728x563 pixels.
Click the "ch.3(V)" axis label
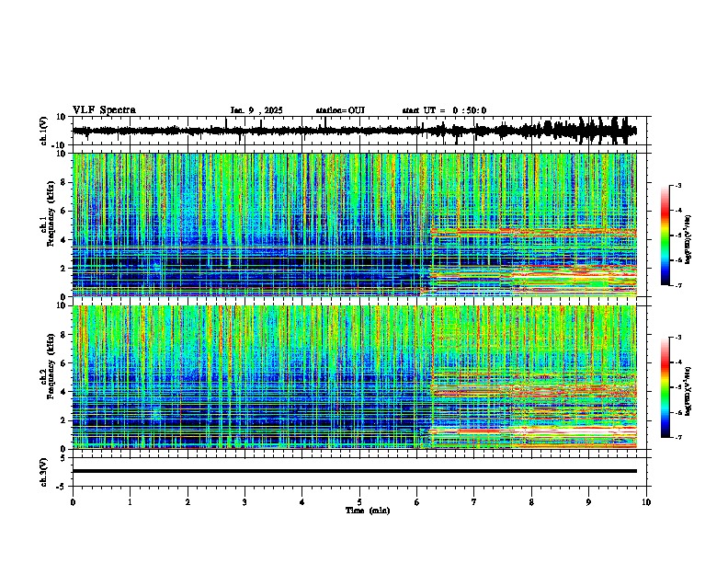pyautogui.click(x=44, y=472)
